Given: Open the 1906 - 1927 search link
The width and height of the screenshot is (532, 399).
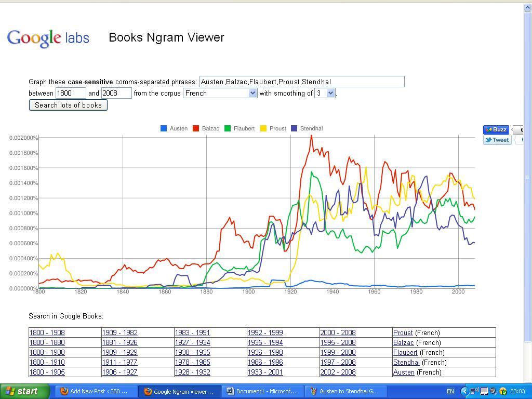Looking at the screenshot, I should click(x=120, y=372).
